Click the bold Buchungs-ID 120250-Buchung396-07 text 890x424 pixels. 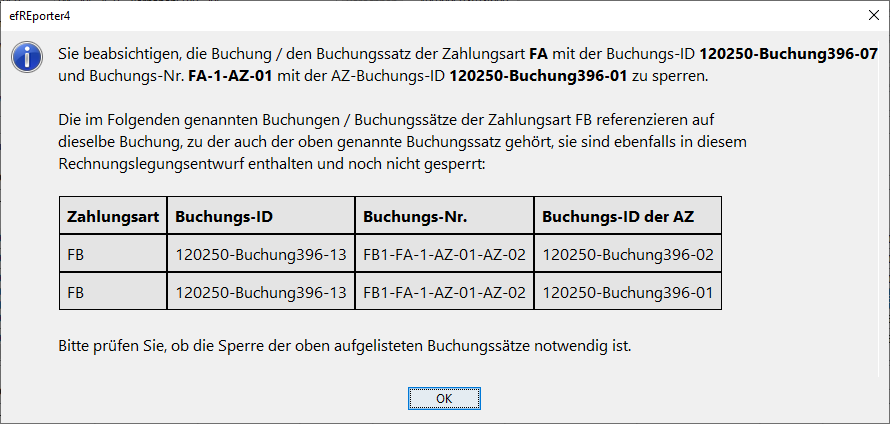pos(788,51)
